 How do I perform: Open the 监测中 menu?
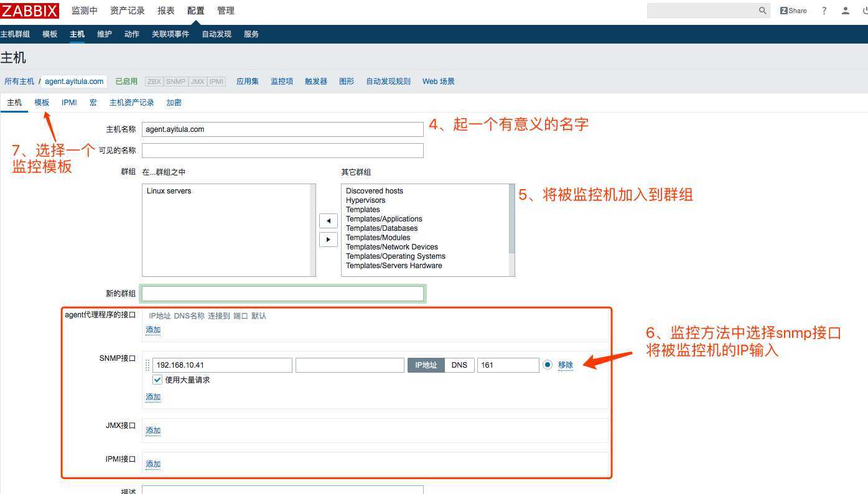click(x=85, y=11)
